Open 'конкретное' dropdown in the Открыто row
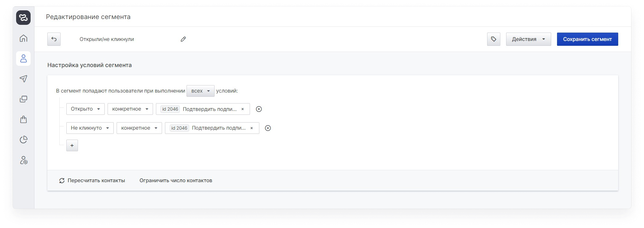The image size is (644, 228). pos(130,109)
